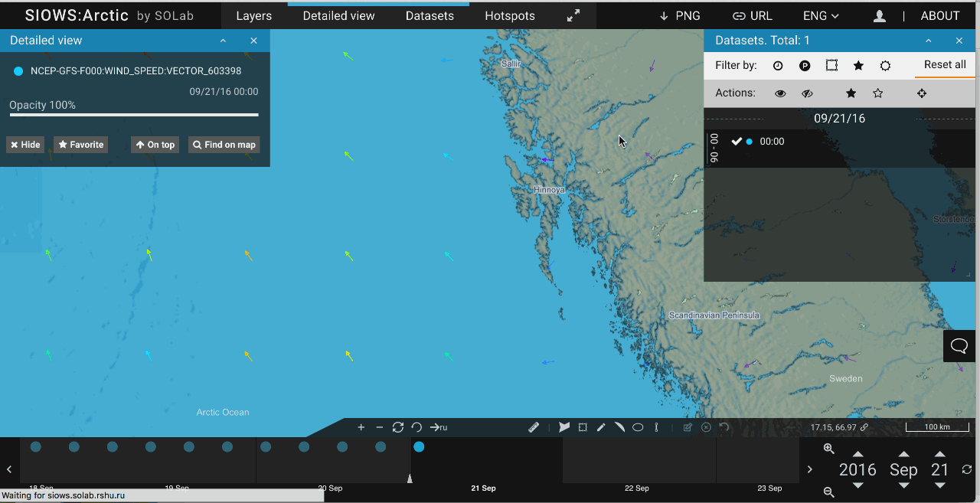Decrease the month below Sep

click(903, 485)
